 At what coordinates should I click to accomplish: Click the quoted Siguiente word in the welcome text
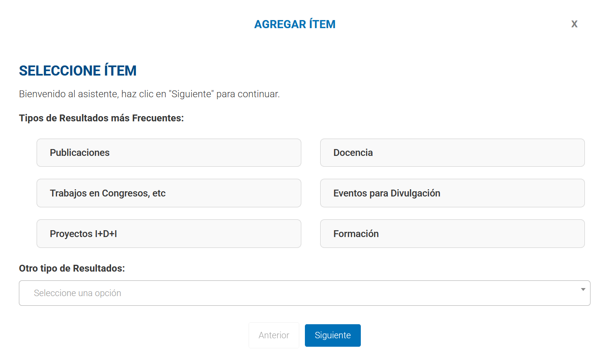point(191,94)
